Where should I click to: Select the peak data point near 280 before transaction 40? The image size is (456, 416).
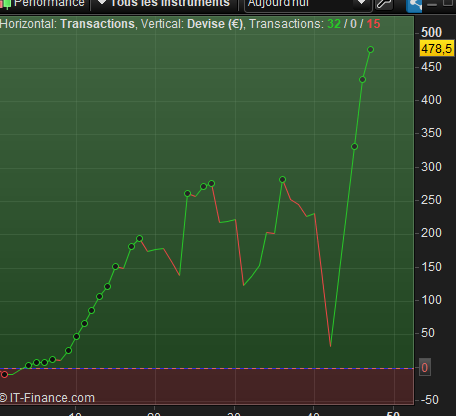pyautogui.click(x=282, y=180)
